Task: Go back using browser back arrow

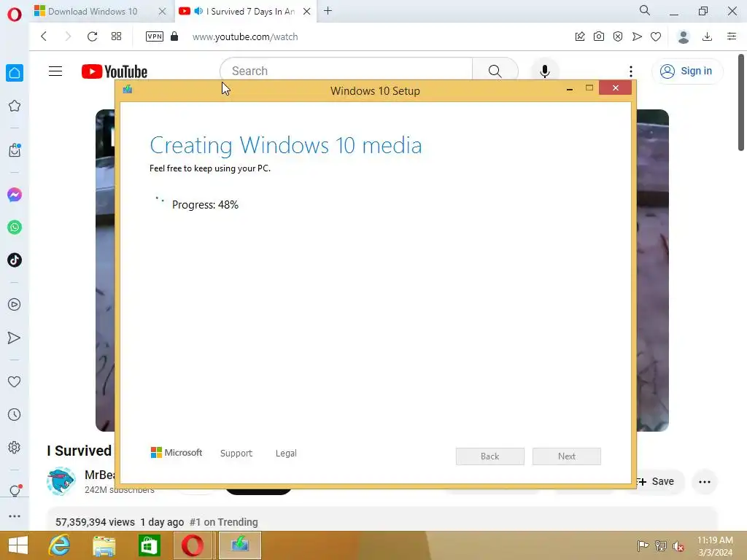Action: pos(43,36)
